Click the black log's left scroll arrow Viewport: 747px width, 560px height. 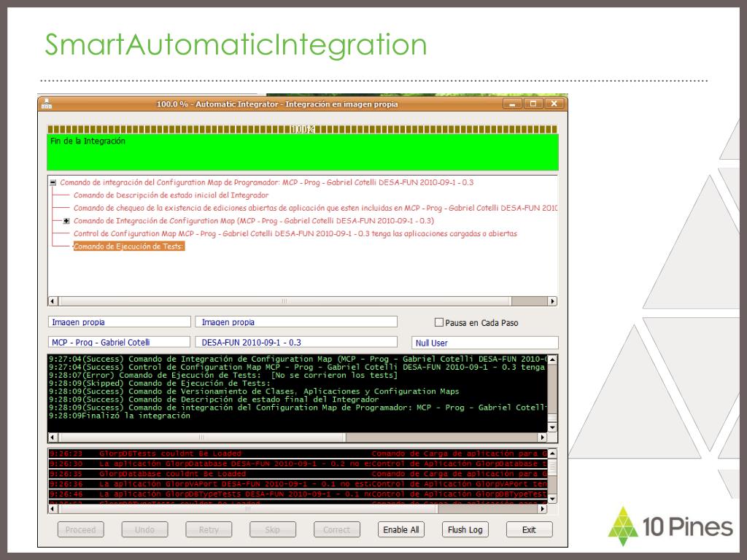click(x=53, y=437)
